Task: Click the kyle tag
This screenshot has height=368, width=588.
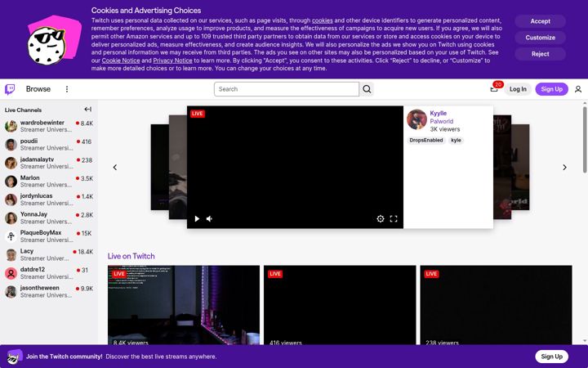Action: coord(456,141)
